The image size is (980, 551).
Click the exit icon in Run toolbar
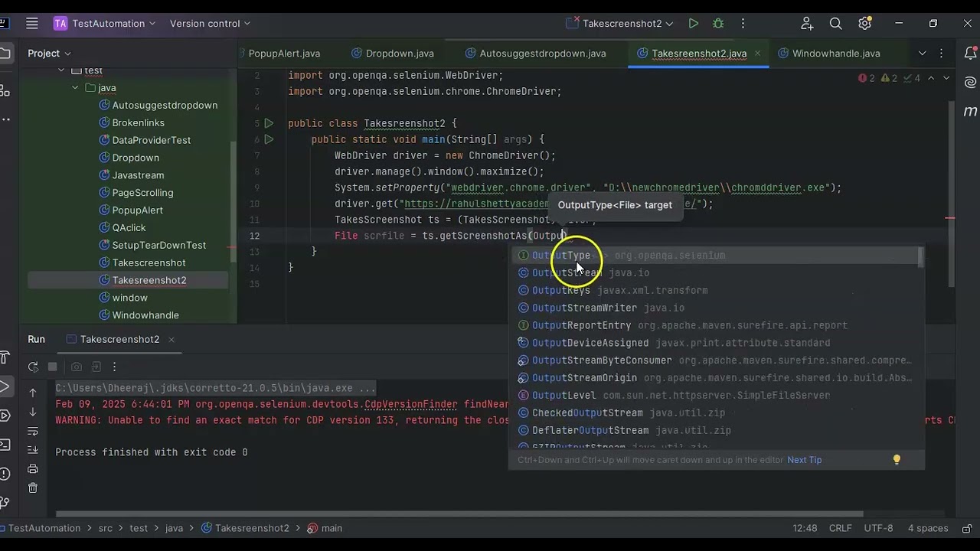[x=96, y=367]
